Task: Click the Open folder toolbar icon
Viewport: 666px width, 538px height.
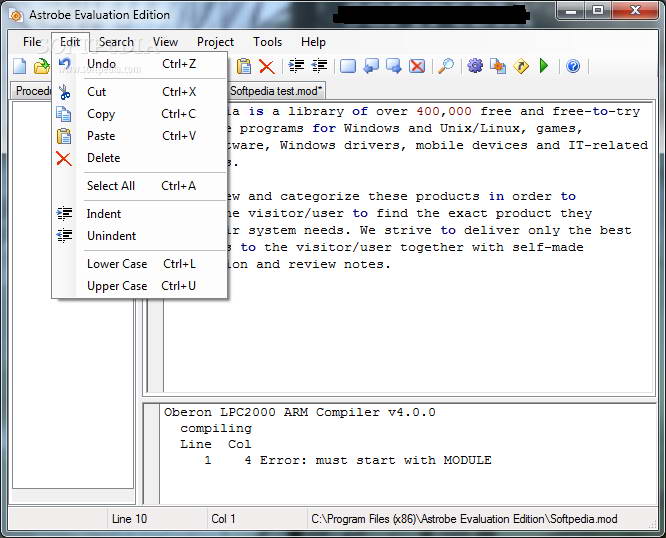Action: (41, 66)
